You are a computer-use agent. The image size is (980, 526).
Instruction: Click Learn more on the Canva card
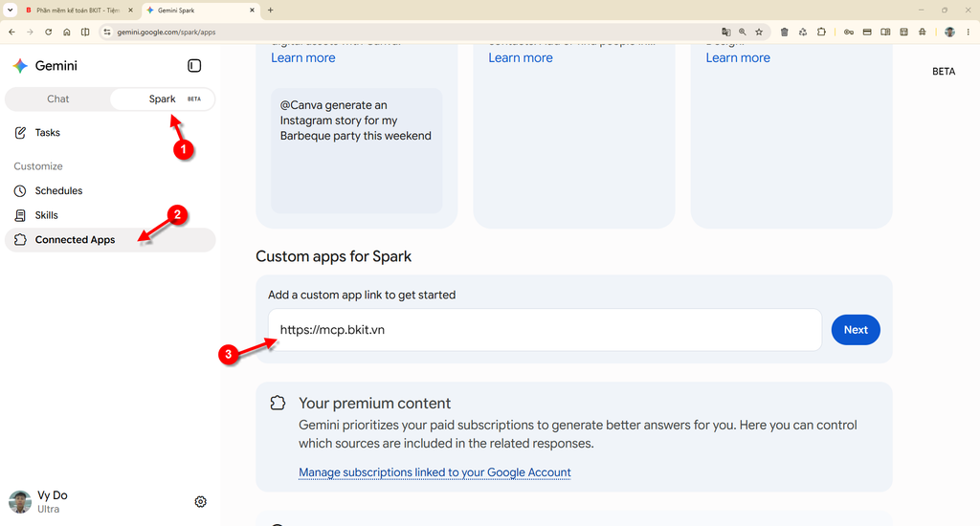click(x=303, y=57)
